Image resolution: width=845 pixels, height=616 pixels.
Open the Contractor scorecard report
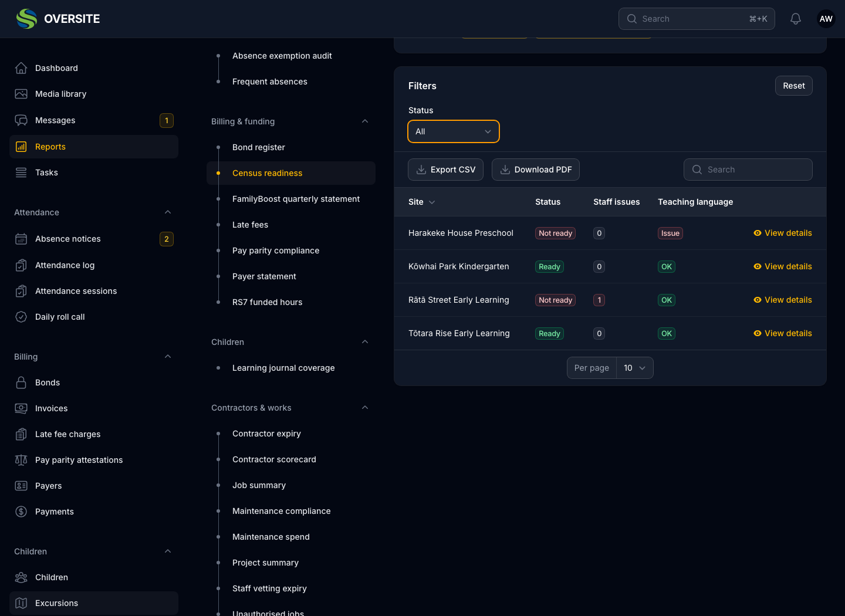pyautogui.click(x=291, y=459)
